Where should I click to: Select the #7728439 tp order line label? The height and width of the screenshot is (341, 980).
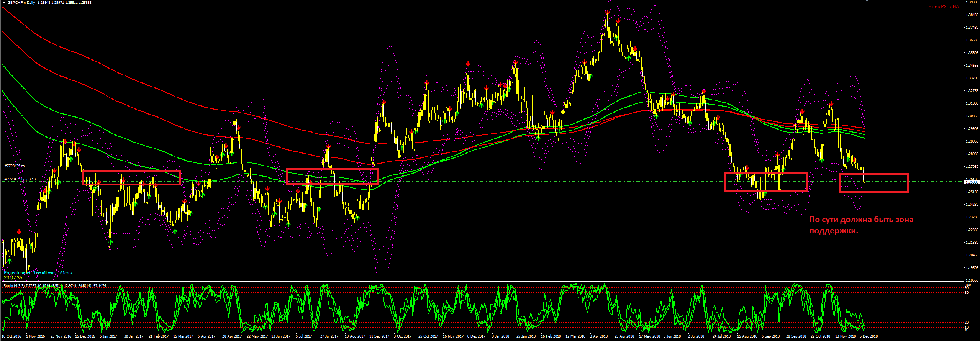click(14, 166)
